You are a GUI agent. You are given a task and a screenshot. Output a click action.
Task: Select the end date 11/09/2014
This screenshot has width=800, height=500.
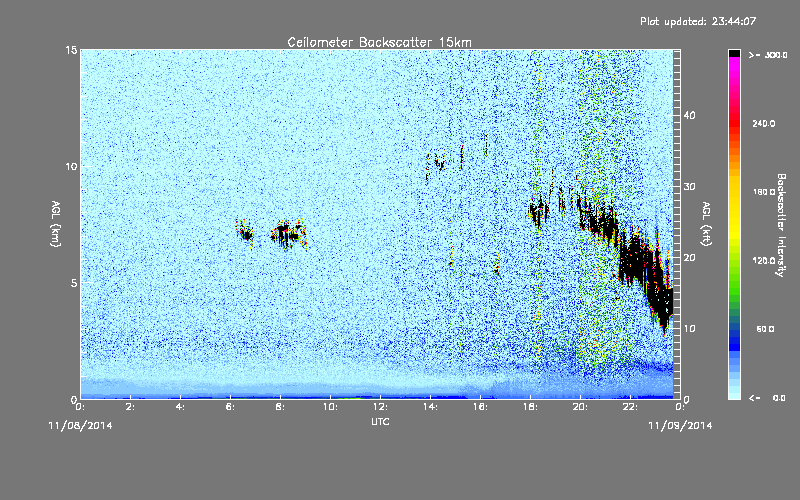click(x=680, y=426)
